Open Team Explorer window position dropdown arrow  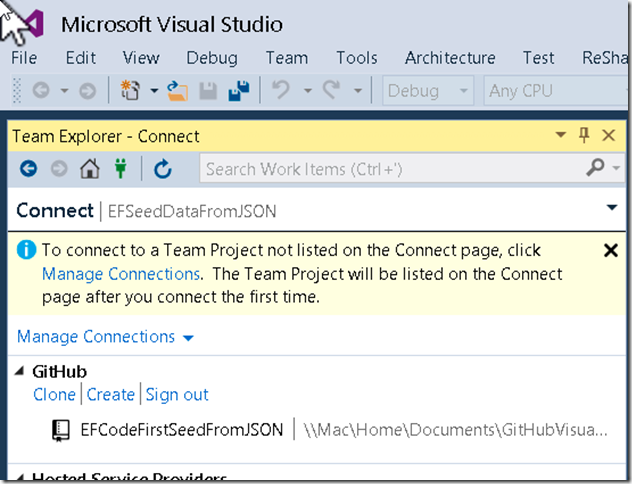pos(561,135)
